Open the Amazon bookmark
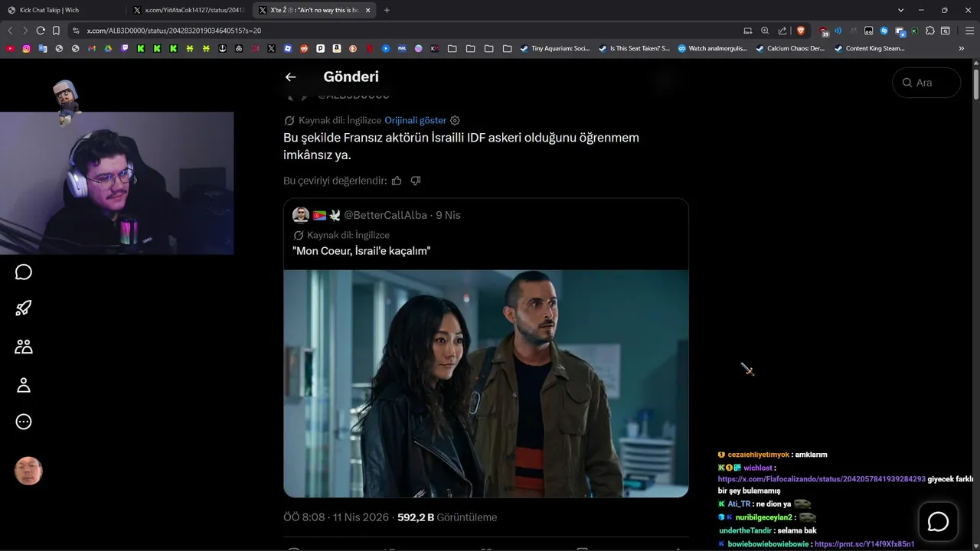This screenshot has height=551, width=980. 337,48
